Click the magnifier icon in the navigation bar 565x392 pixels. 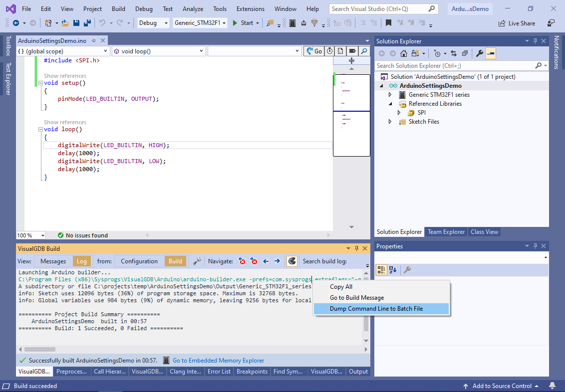(x=364, y=51)
